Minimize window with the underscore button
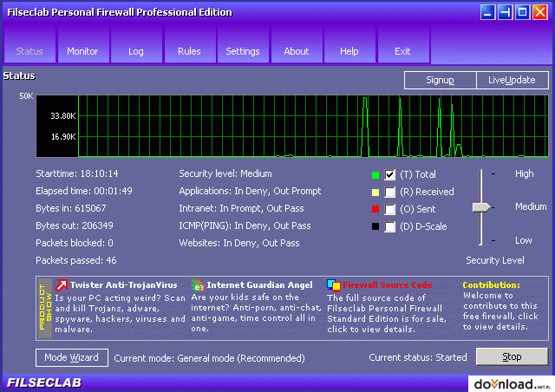This screenshot has width=555, height=392. tap(487, 12)
